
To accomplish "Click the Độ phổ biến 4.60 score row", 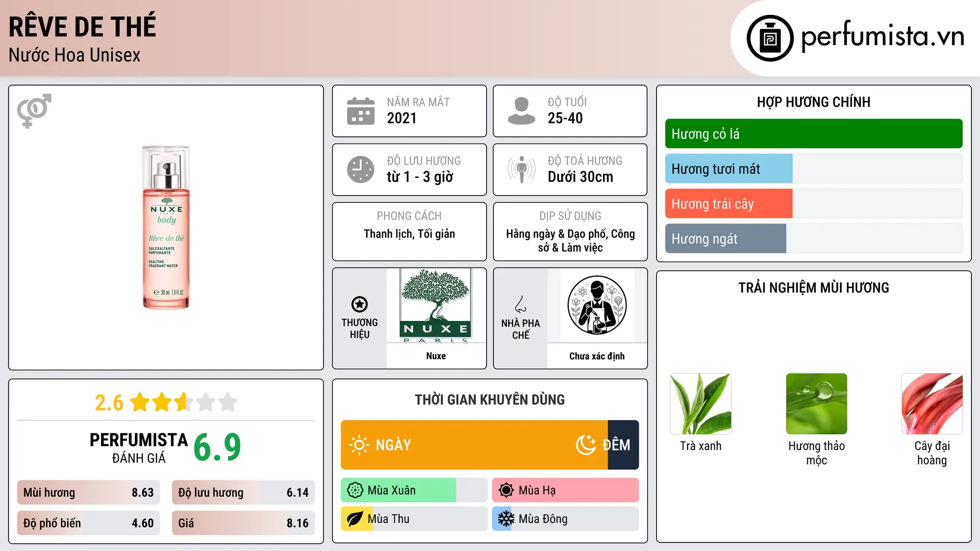I will click(x=89, y=523).
